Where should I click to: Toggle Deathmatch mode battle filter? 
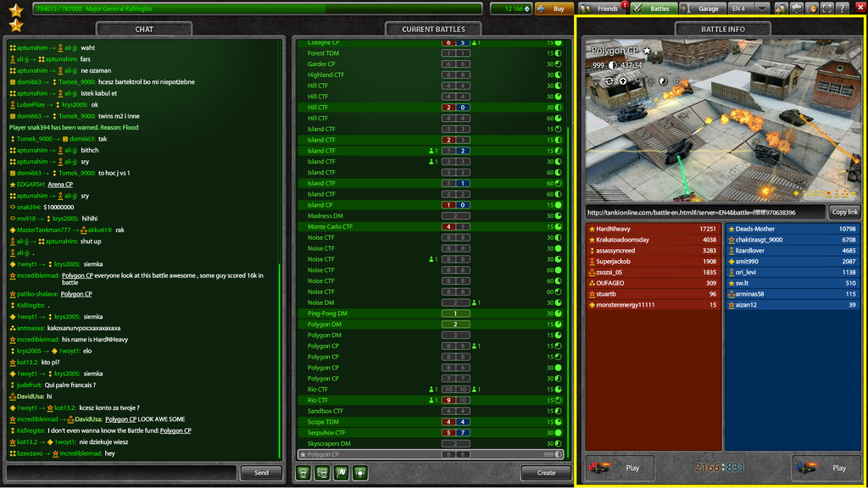coord(304,473)
